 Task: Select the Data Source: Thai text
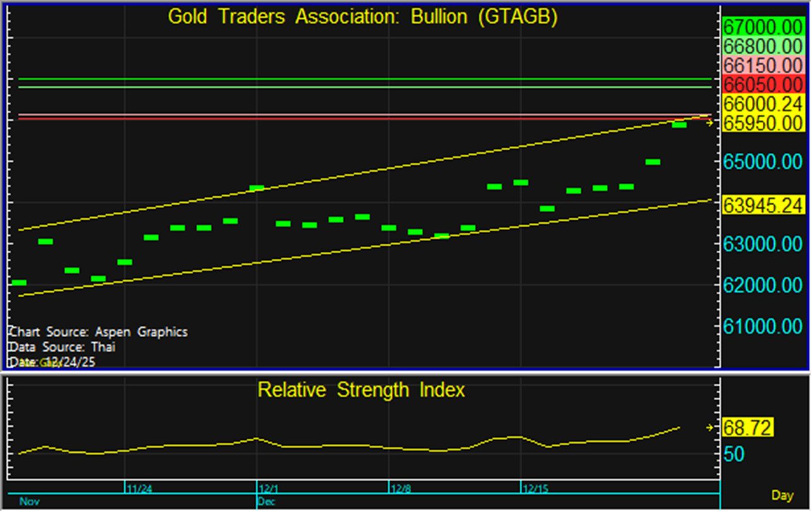[x=63, y=347]
